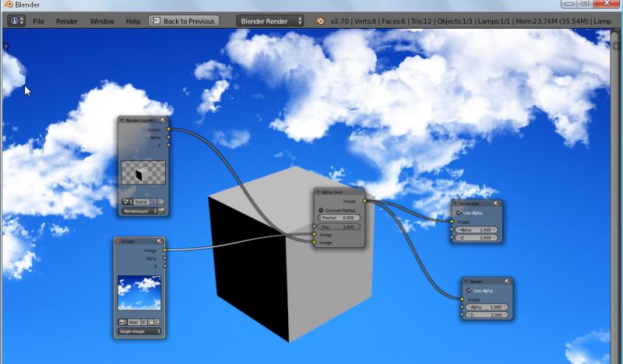Toggle fake user F button in Image node

[x=144, y=322]
